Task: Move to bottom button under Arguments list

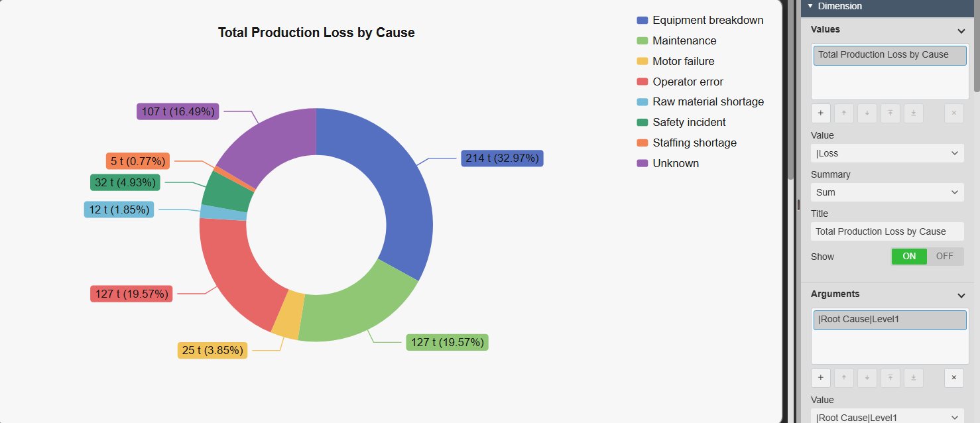Action: pos(913,378)
